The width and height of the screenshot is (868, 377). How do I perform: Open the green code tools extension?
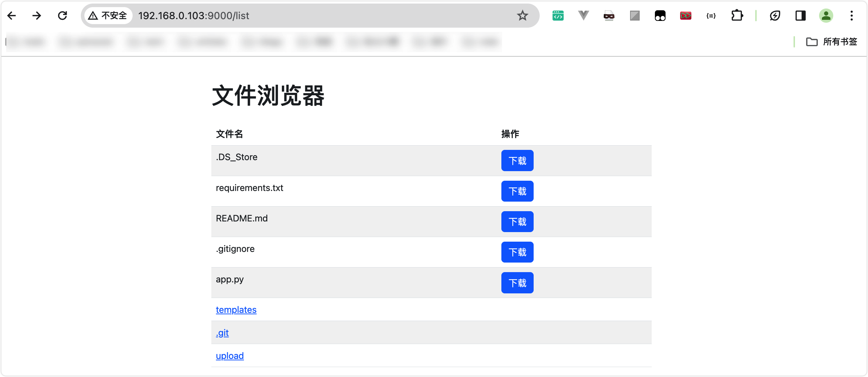coord(558,16)
